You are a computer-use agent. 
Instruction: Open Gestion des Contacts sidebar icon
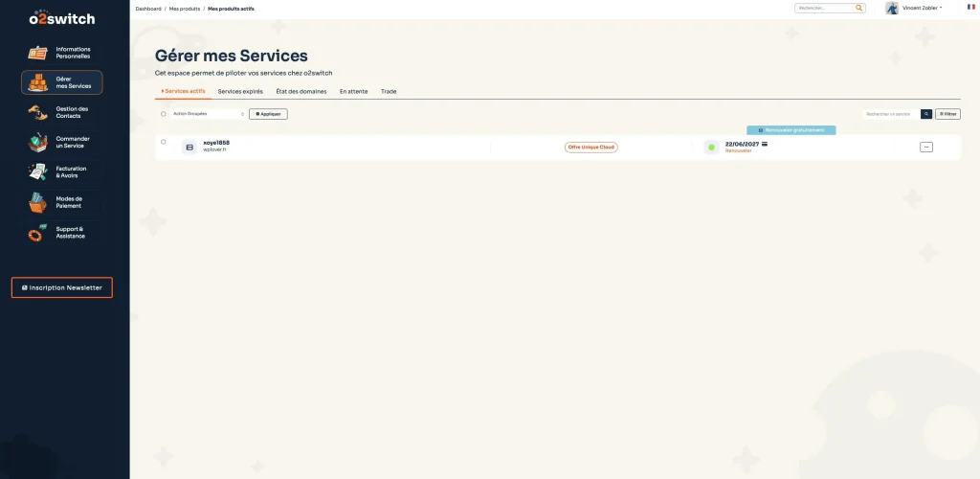(37, 112)
